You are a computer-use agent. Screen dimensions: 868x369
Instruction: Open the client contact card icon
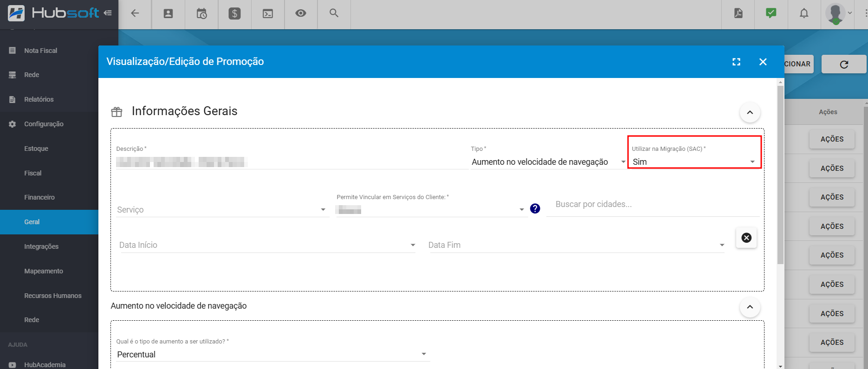coord(168,13)
